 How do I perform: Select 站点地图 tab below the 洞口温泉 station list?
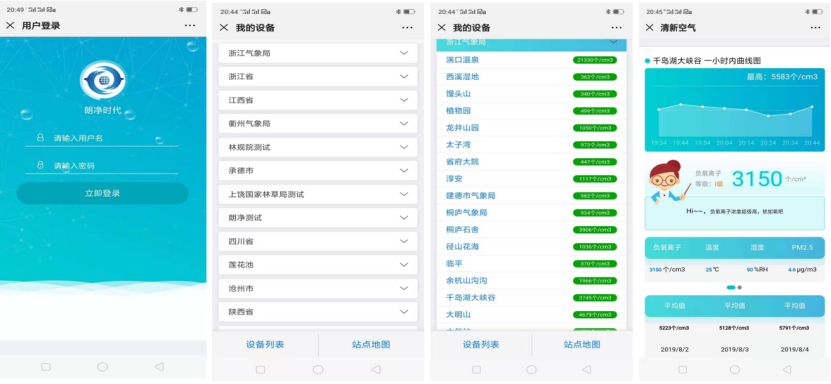(x=582, y=345)
